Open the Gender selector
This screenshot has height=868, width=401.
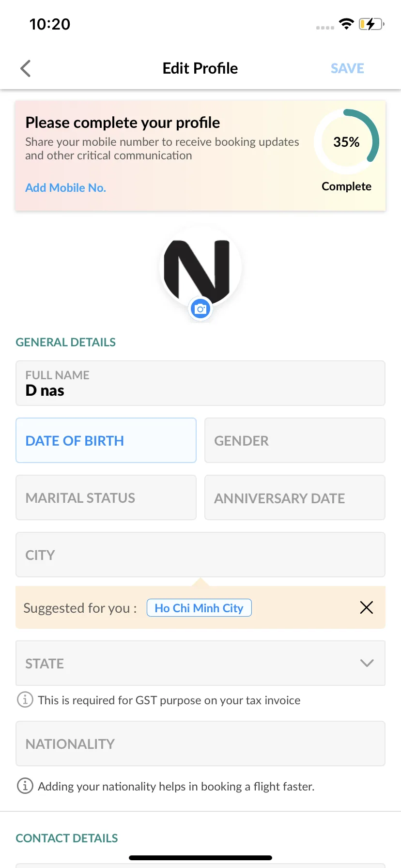tap(295, 440)
